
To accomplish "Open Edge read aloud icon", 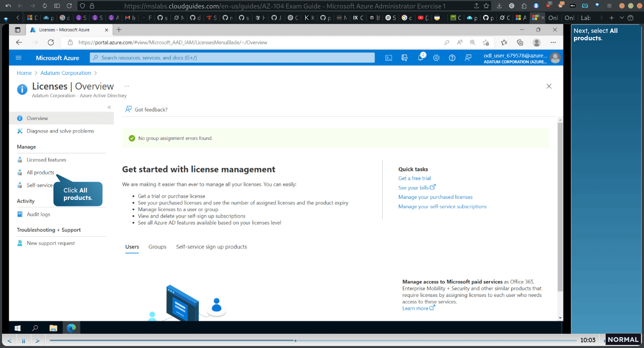I will [x=460, y=42].
